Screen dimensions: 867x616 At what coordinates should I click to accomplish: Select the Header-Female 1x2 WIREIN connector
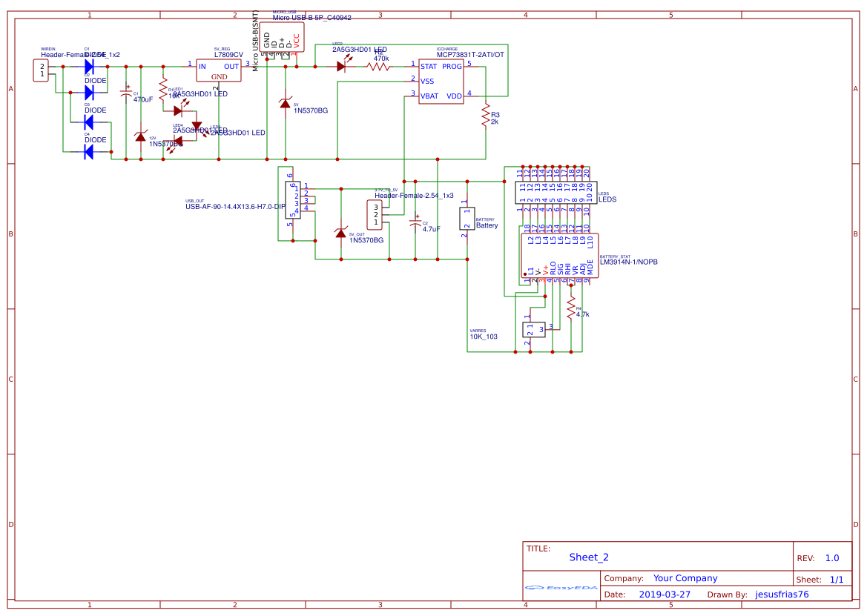(42, 70)
